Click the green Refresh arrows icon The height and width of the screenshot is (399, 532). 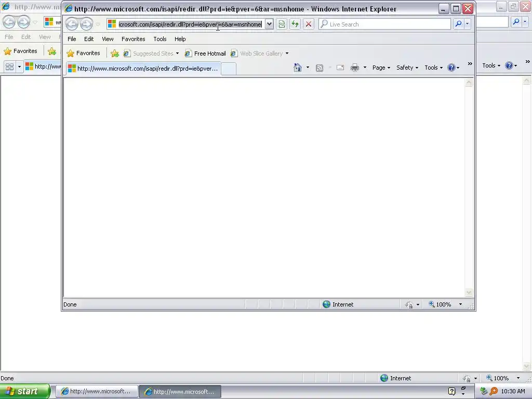coord(295,24)
